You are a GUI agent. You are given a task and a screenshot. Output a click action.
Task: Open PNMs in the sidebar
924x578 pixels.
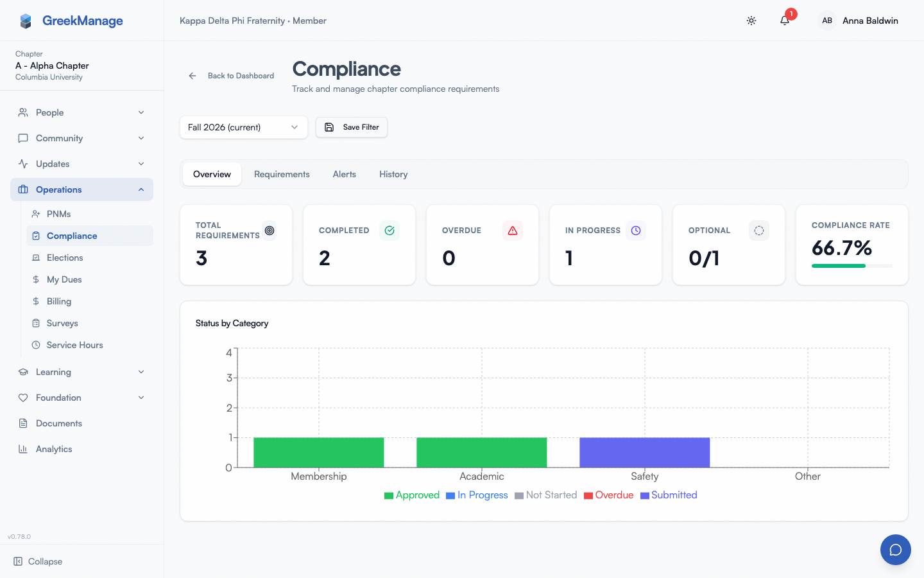[90, 214]
